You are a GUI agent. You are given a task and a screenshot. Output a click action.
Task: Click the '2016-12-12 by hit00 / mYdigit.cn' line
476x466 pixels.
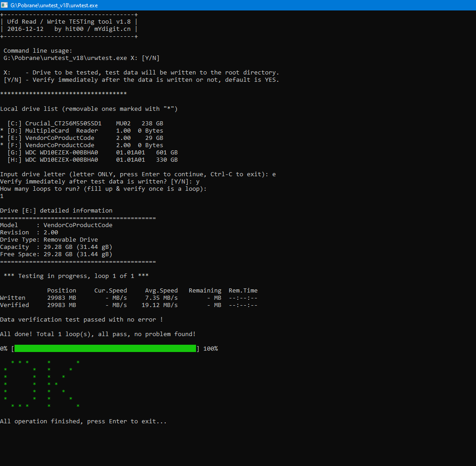coord(69,29)
